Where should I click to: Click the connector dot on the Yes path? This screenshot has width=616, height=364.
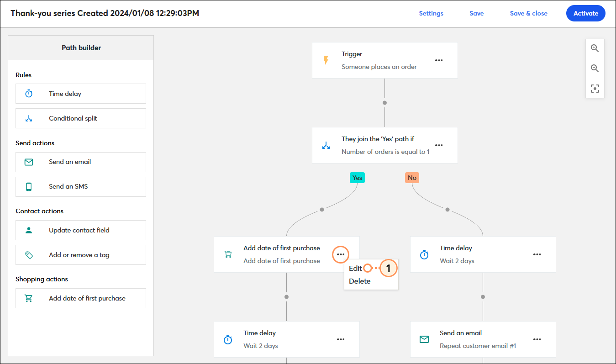click(x=322, y=210)
